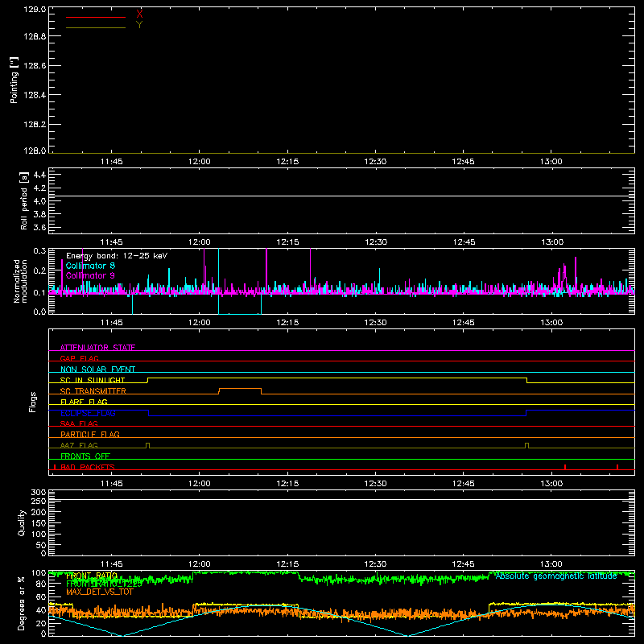Screen dimensions: 644x644
Task: Select the magenta Collimator 9 legend entry
Action: pos(90,275)
